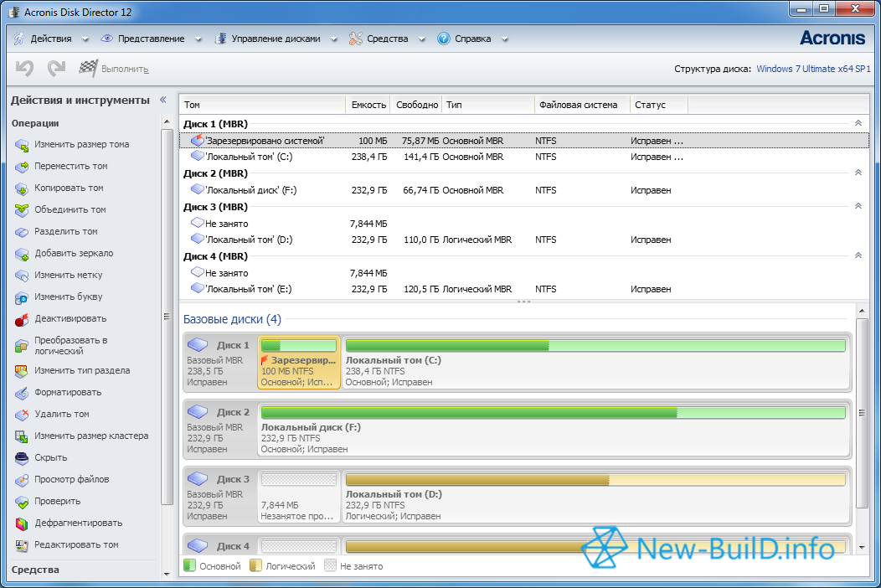Click scroll-down arrow of graphical disk view
The width and height of the screenshot is (881, 588).
pos(862,547)
